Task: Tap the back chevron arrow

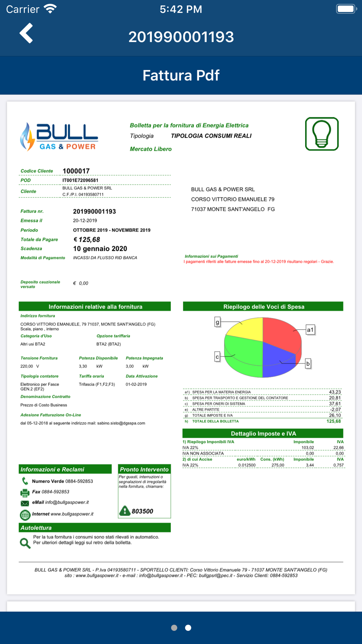Action: (26, 33)
